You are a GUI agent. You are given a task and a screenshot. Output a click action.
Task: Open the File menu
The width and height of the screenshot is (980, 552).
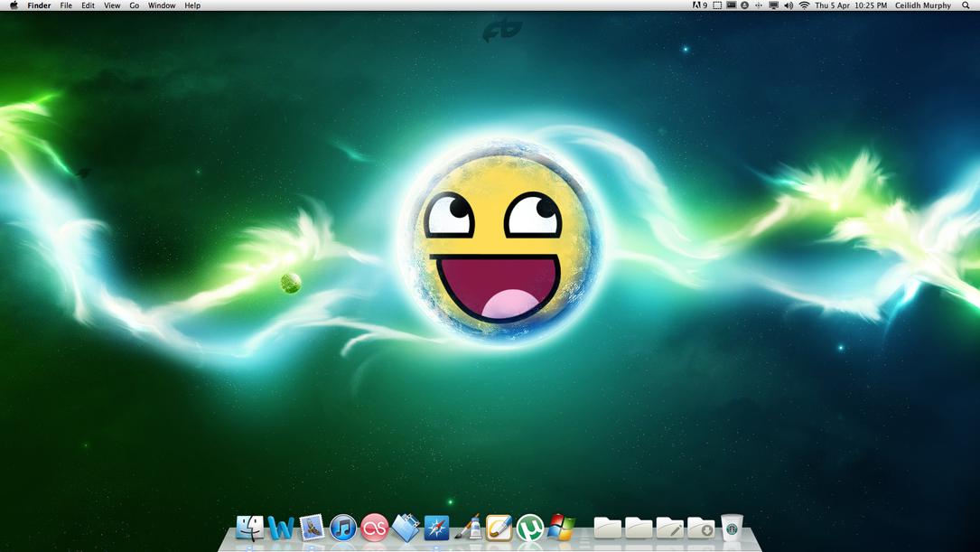click(x=66, y=5)
